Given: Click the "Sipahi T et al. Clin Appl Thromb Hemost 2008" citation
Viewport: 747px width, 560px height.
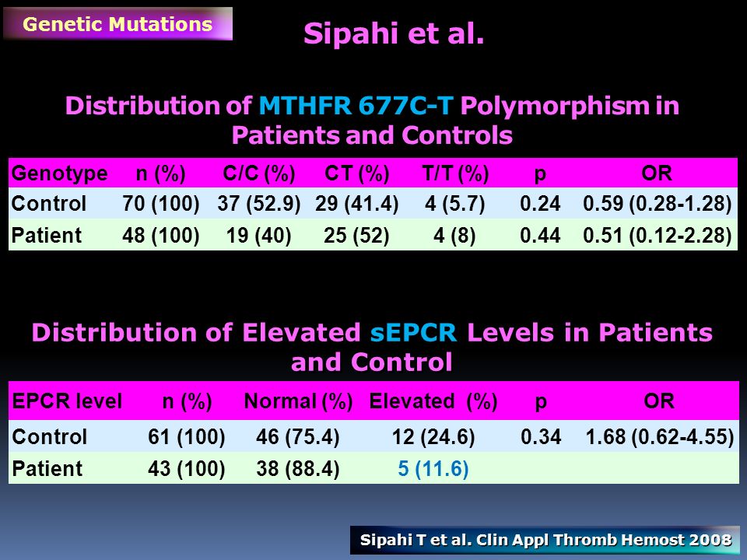Looking at the screenshot, I should [545, 540].
